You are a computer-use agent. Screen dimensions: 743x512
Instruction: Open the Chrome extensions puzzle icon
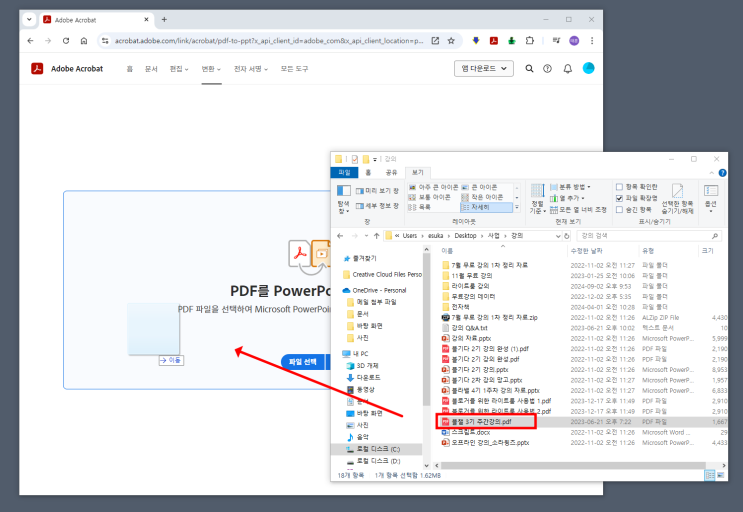click(x=530, y=41)
